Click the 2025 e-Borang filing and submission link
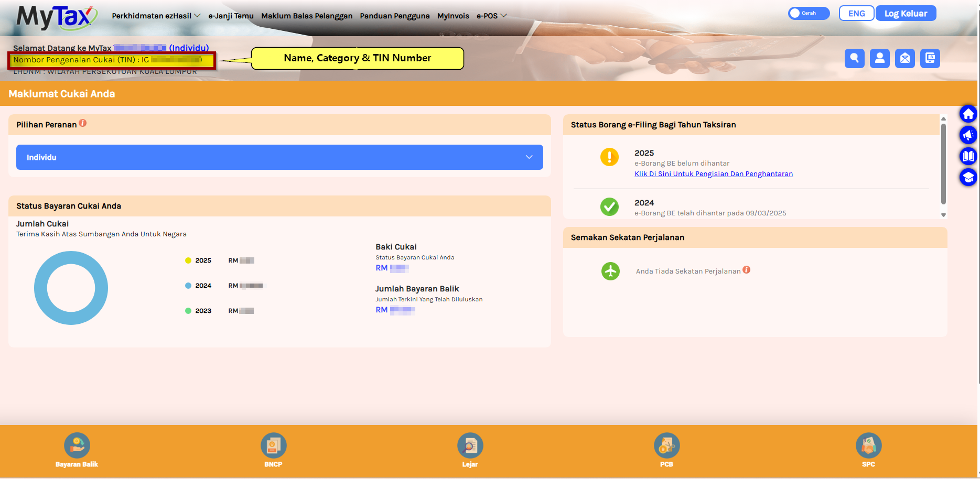This screenshot has width=980, height=479. (x=713, y=174)
